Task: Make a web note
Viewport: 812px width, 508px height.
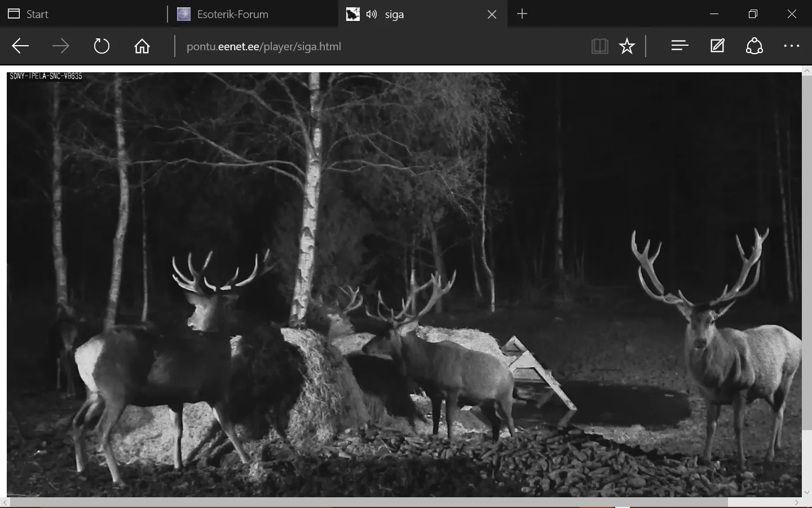Action: (x=717, y=46)
